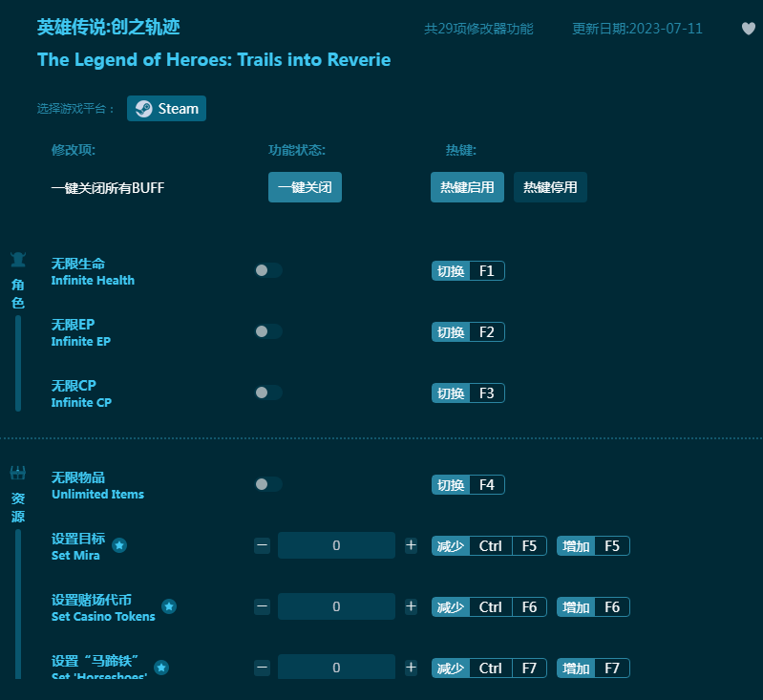Toggle Infinite CP switch
The image size is (763, 700).
click(268, 392)
